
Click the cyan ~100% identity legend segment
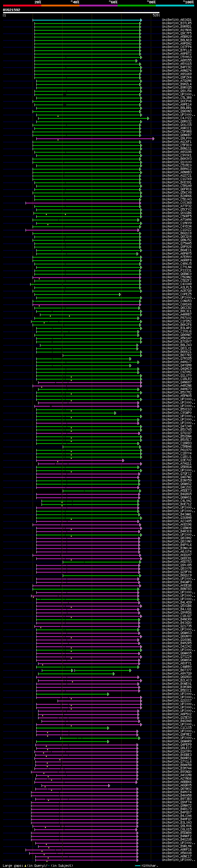click(175, 6)
